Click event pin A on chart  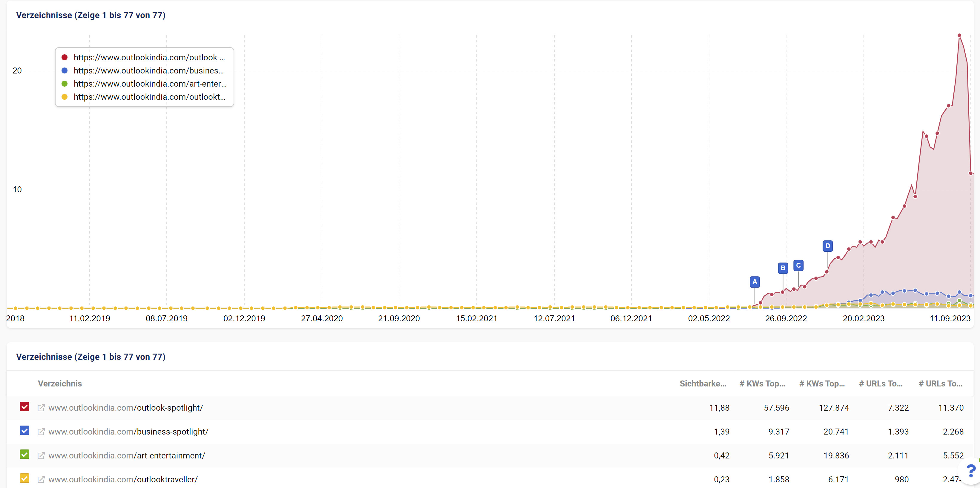(x=754, y=282)
